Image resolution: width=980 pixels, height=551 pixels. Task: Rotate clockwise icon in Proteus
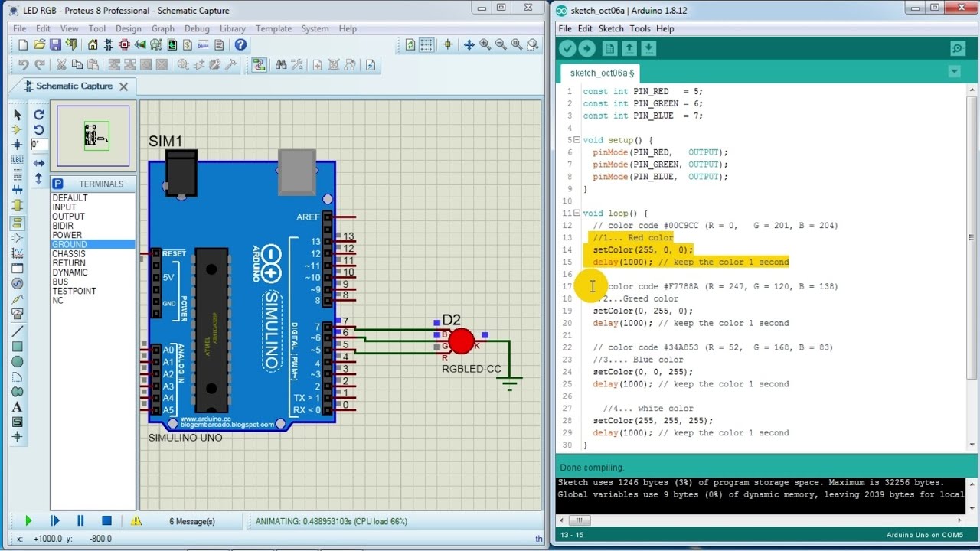coord(39,115)
